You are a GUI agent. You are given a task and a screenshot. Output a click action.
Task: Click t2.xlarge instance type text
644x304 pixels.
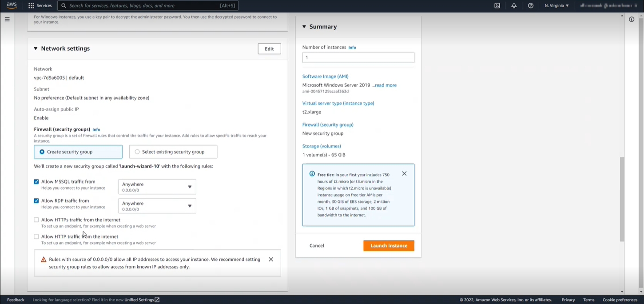click(x=312, y=112)
